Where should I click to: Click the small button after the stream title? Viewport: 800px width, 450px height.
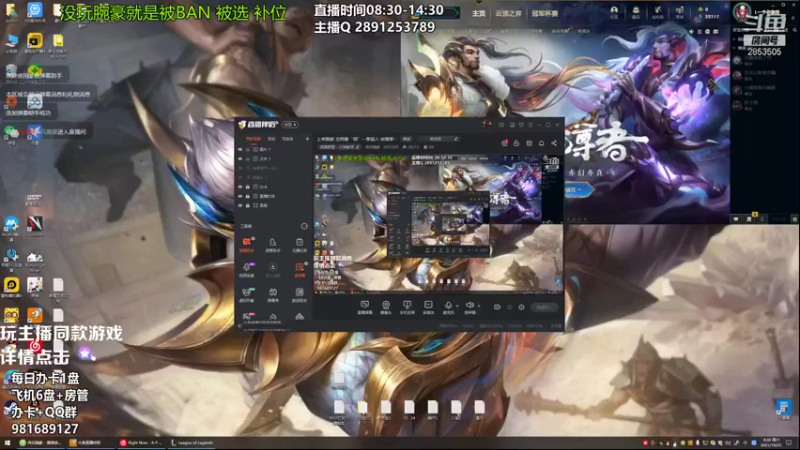(x=407, y=139)
